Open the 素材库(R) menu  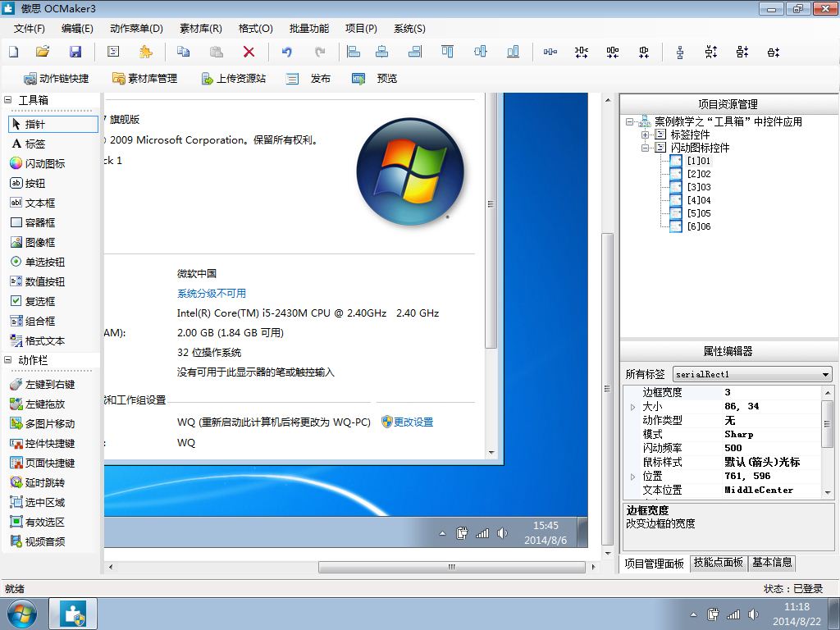pyautogui.click(x=201, y=29)
